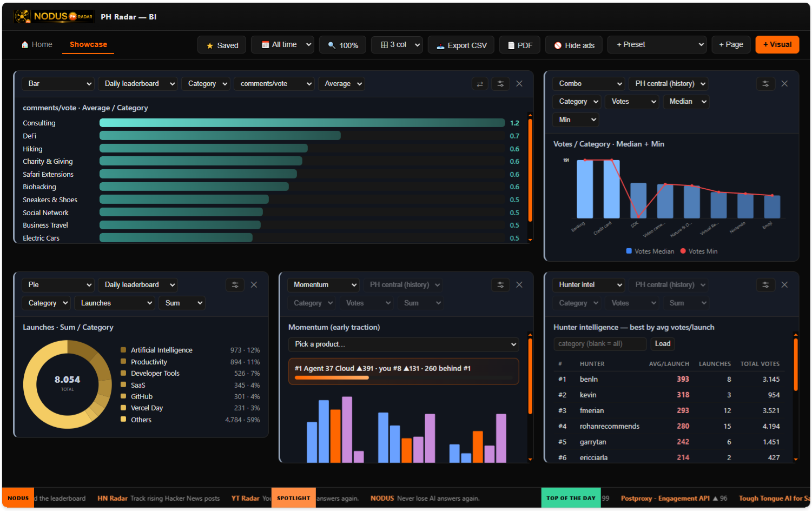Export data with Export CSV
The image size is (812, 511).
[461, 45]
